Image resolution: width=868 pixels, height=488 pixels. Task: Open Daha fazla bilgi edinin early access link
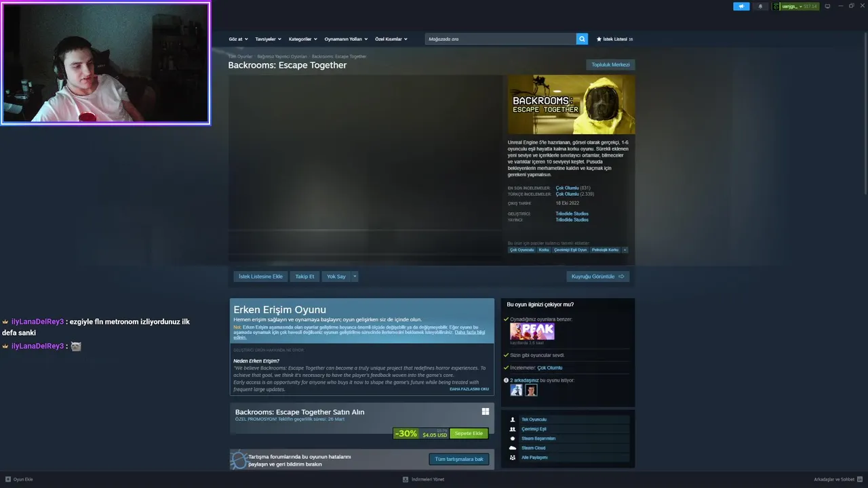click(470, 332)
